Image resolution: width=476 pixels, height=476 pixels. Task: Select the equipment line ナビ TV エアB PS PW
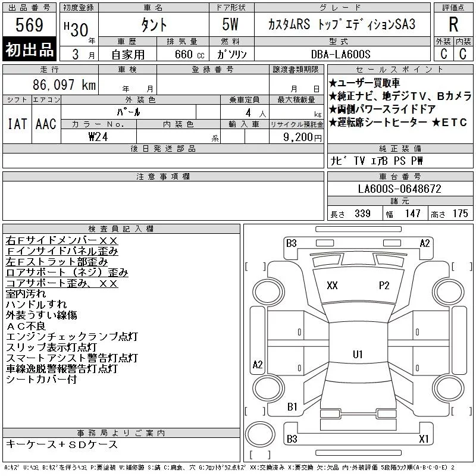377,161
